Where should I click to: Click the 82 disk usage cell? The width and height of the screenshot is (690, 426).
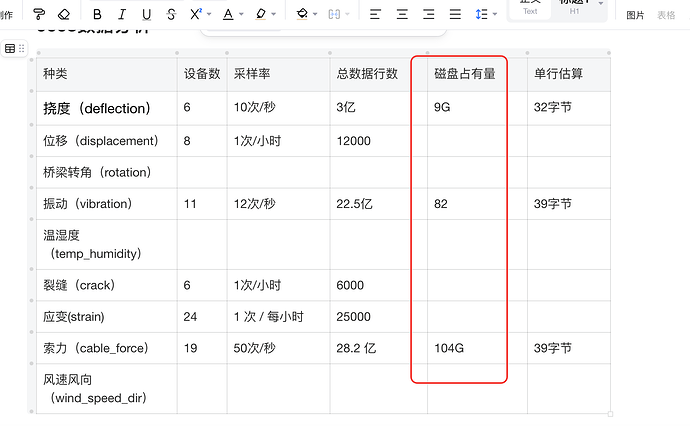pyautogui.click(x=477, y=204)
